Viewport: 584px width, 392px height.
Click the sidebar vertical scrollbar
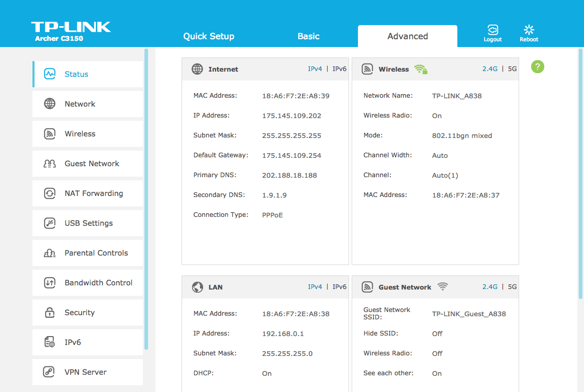click(147, 199)
